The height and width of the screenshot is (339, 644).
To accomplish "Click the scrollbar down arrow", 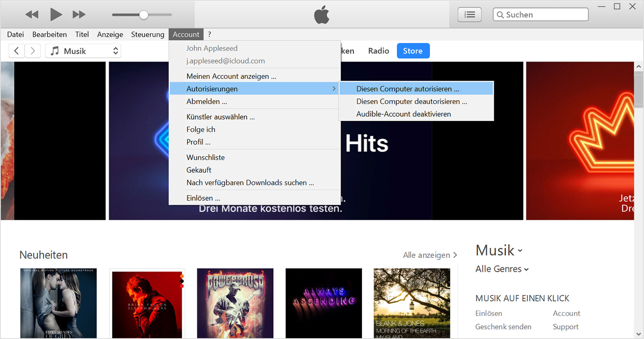I will click(x=639, y=334).
